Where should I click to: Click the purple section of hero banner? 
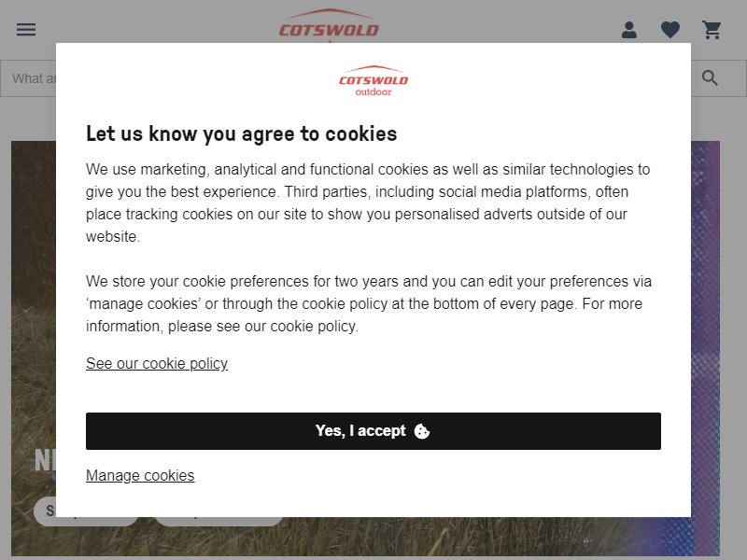(x=705, y=333)
